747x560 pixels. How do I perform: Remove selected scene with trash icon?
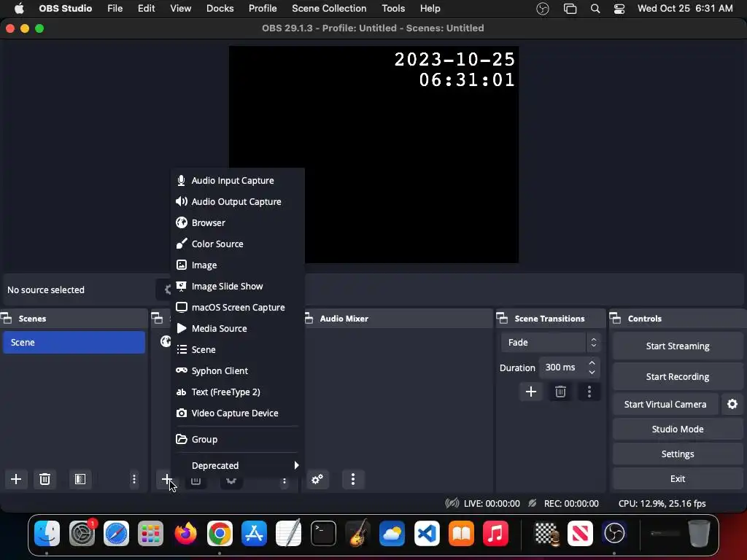click(44, 479)
